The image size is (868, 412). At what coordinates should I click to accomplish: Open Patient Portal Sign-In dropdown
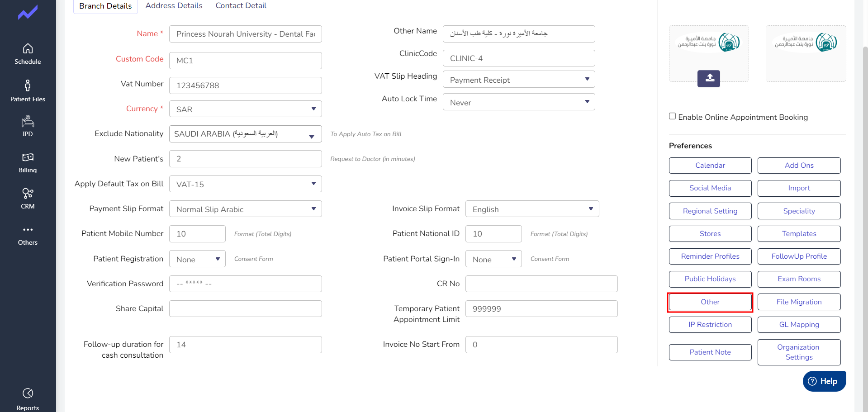[493, 259]
